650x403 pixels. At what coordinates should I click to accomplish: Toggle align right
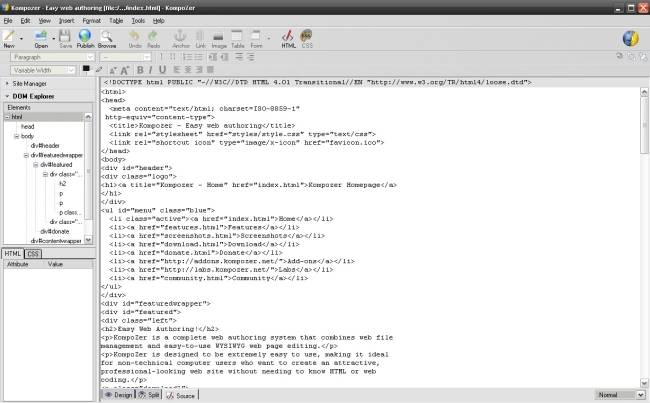pos(199,70)
